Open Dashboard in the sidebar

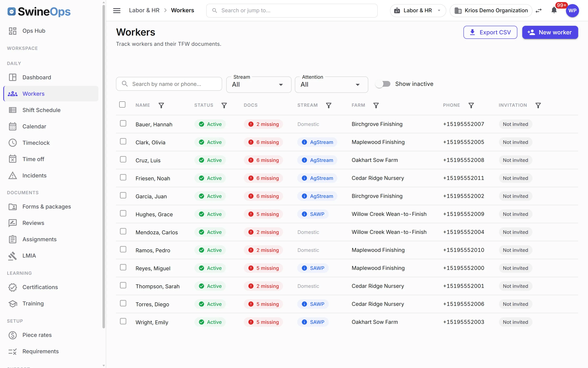pos(51,77)
